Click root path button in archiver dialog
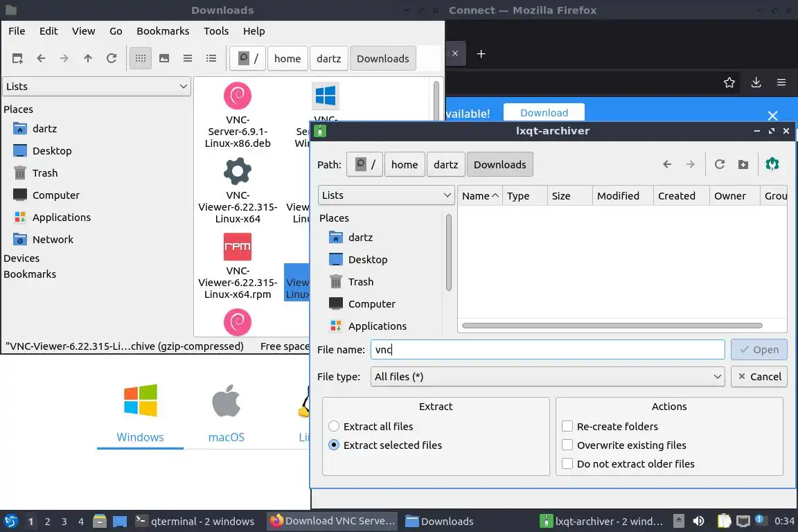Image resolution: width=798 pixels, height=532 pixels. [x=364, y=164]
